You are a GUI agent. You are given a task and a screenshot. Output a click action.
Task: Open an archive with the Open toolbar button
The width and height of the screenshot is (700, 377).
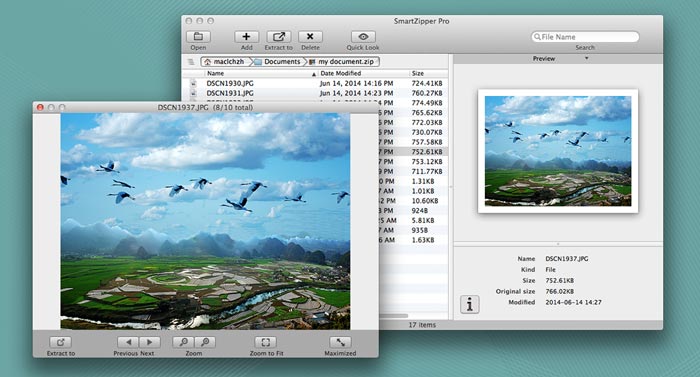[x=198, y=37]
